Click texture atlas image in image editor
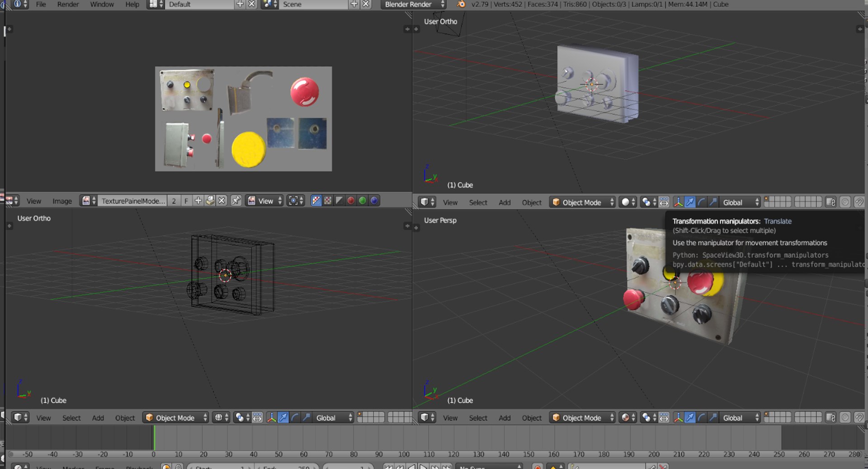 [x=243, y=119]
